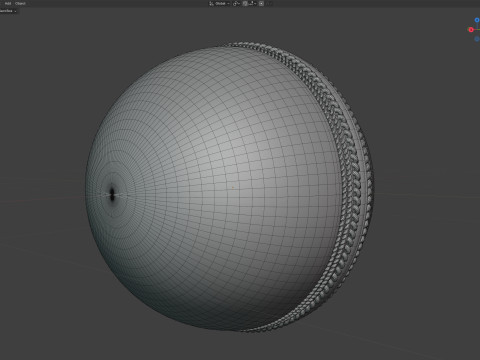Open snapping options dropdown beside the magnet
The image size is (480, 360).
pyautogui.click(x=252, y=3)
